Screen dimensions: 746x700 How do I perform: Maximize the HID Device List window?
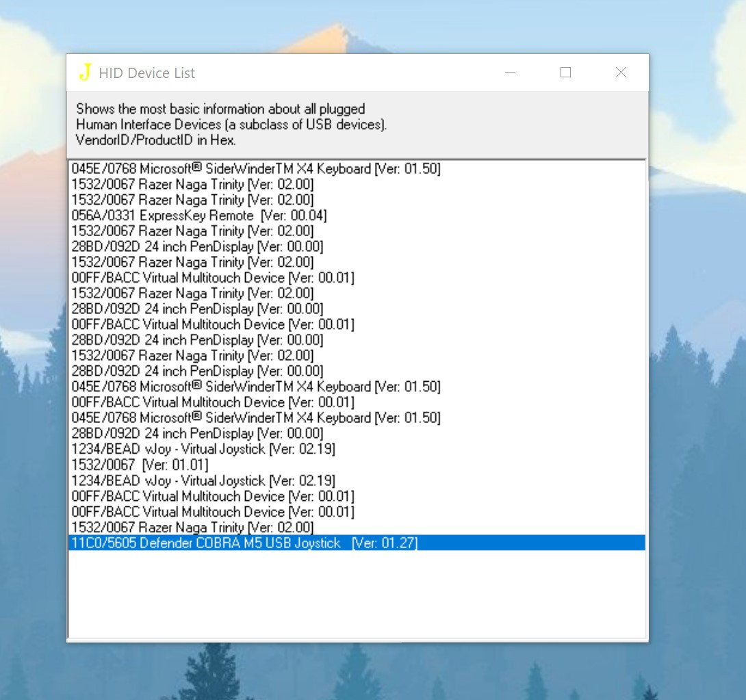566,73
